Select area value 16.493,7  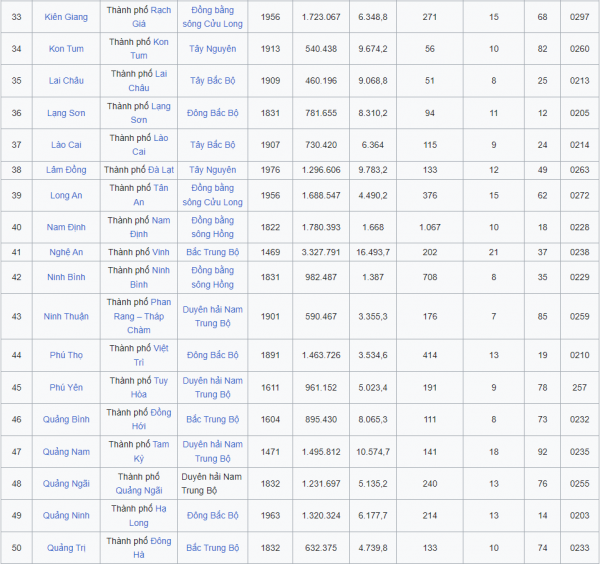(x=373, y=252)
